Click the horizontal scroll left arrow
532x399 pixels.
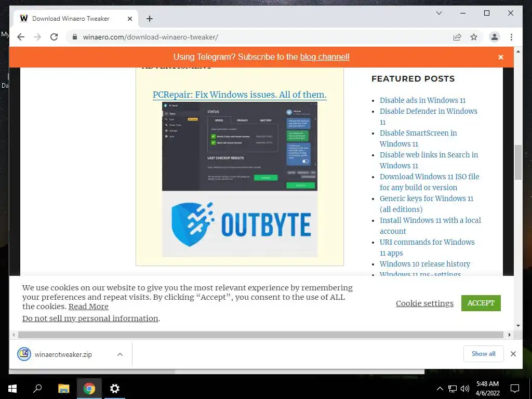[x=14, y=335]
